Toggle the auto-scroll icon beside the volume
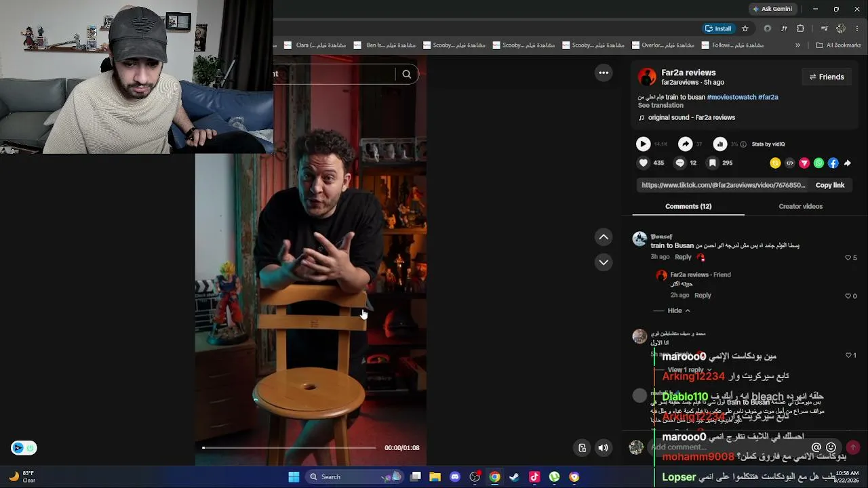The height and width of the screenshot is (488, 868). point(582,447)
